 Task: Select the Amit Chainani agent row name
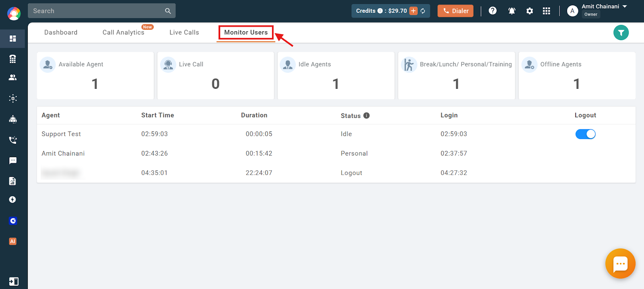(63, 154)
